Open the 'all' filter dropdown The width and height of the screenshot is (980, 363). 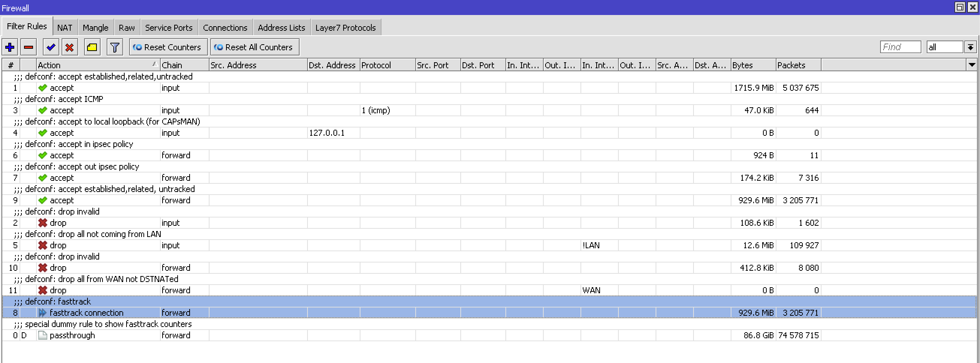pyautogui.click(x=946, y=47)
